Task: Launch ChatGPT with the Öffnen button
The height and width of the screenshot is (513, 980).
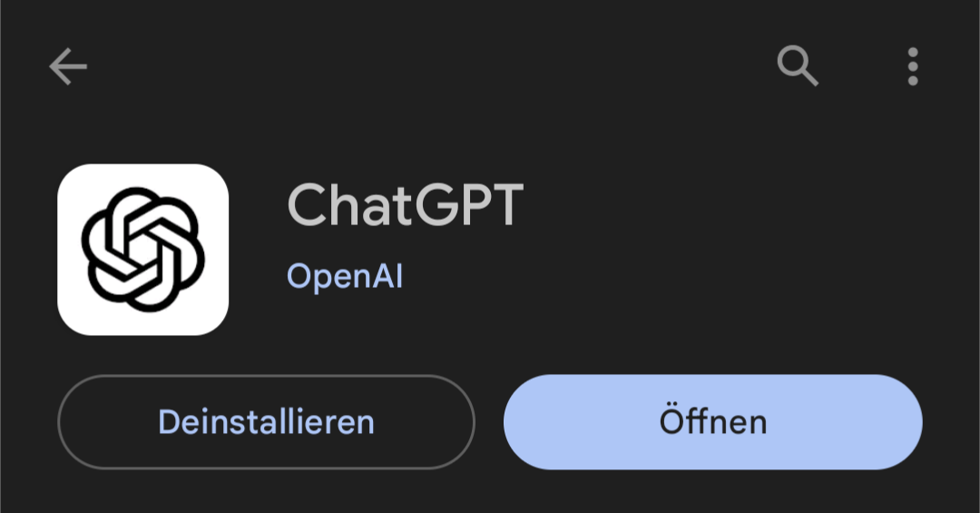Action: 713,421
